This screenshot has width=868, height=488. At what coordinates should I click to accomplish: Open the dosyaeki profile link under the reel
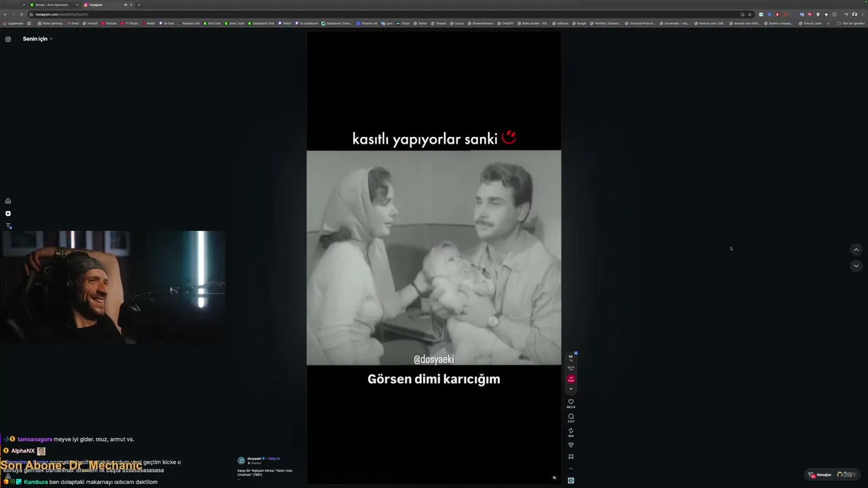pyautogui.click(x=254, y=459)
